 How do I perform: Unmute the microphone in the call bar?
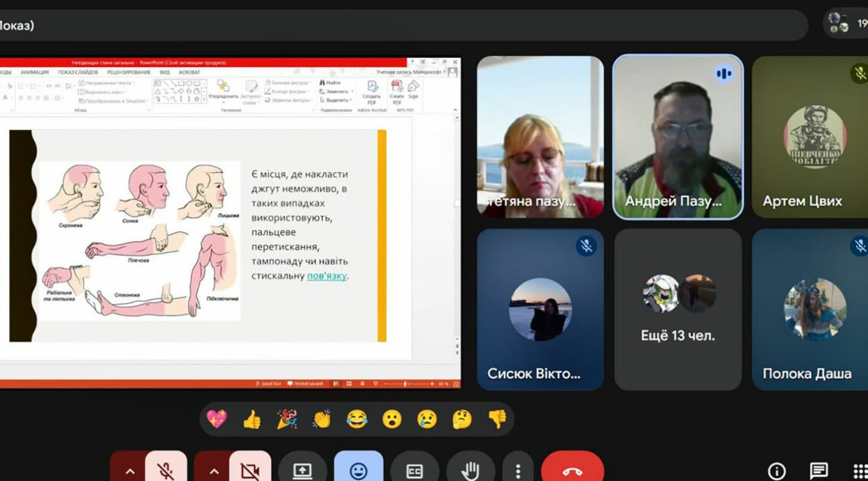click(166, 470)
